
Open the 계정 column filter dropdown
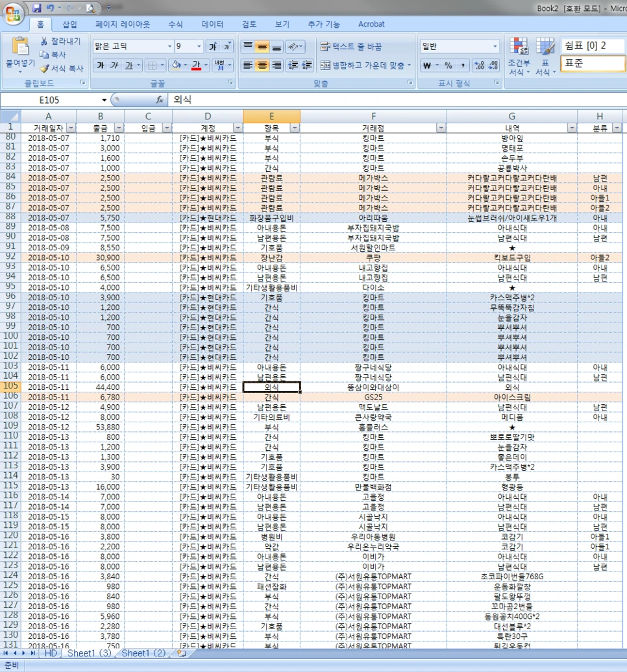click(x=238, y=128)
